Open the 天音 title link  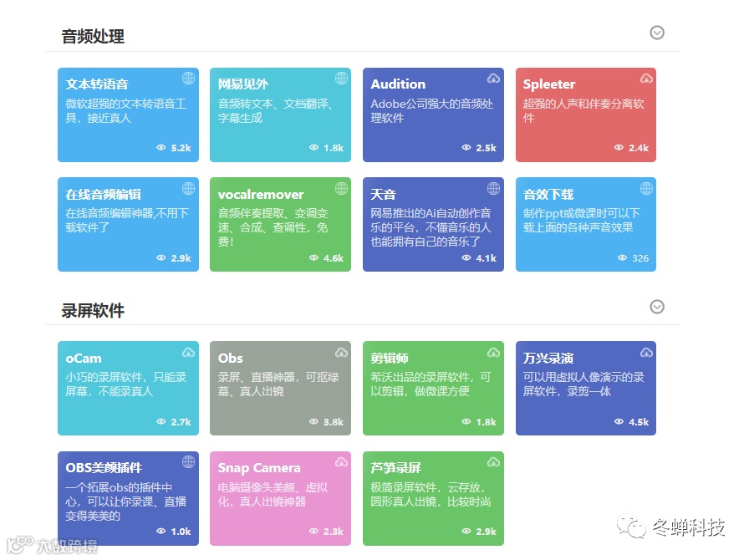click(x=383, y=195)
